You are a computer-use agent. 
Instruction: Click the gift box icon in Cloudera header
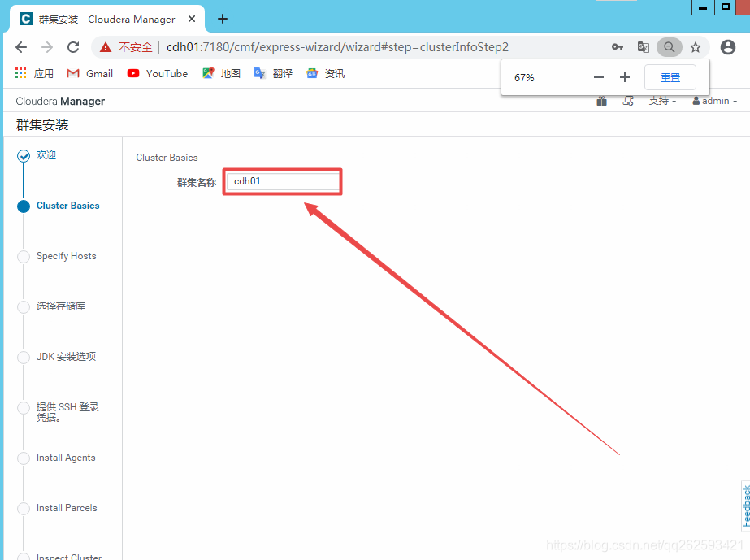[602, 101]
